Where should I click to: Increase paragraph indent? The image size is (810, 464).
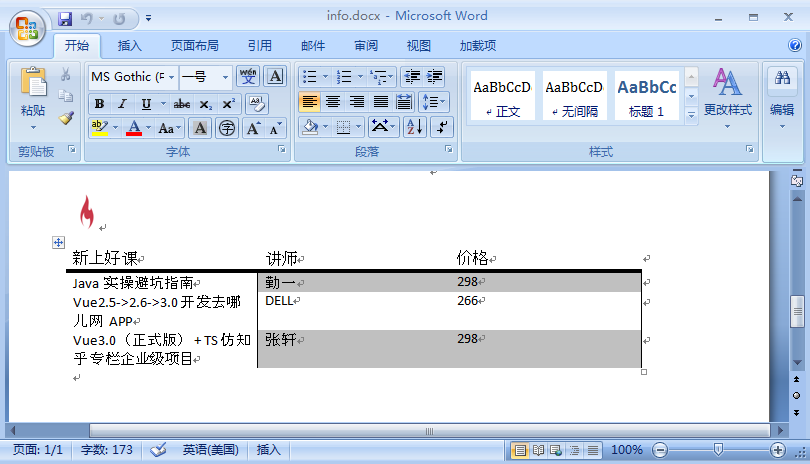pyautogui.click(x=435, y=77)
